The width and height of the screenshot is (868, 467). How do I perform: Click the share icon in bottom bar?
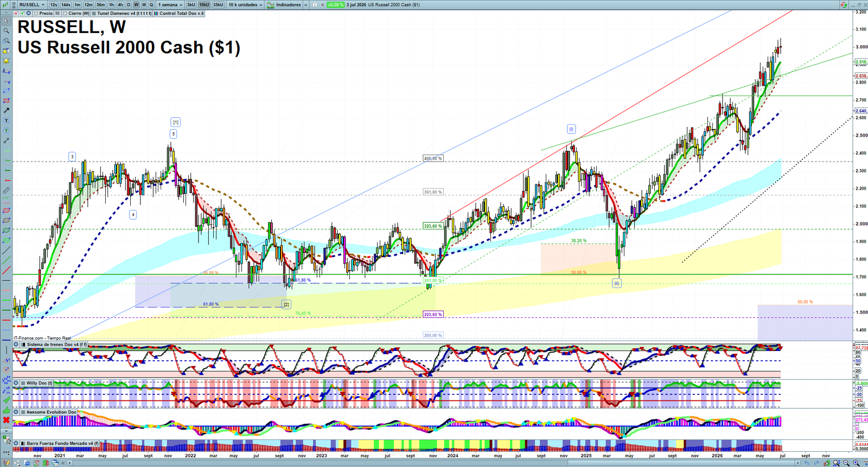click(x=17, y=463)
